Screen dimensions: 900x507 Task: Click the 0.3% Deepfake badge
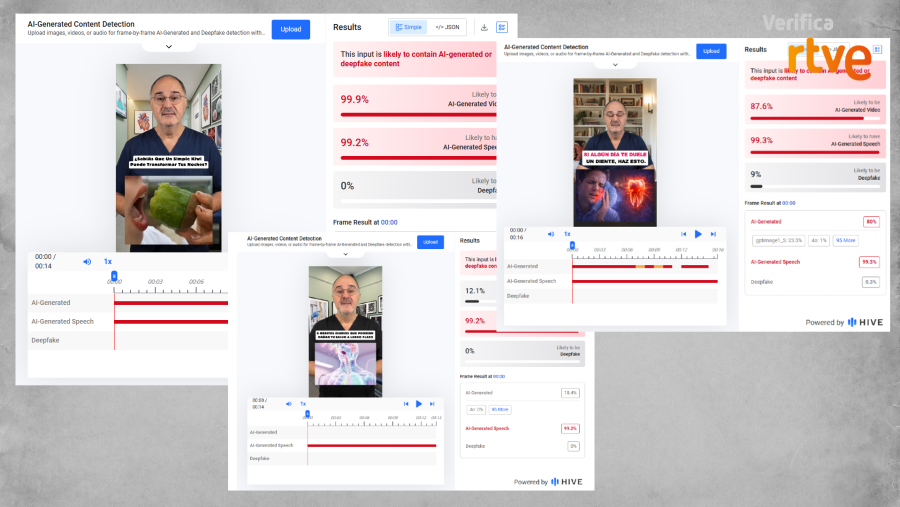click(x=870, y=282)
